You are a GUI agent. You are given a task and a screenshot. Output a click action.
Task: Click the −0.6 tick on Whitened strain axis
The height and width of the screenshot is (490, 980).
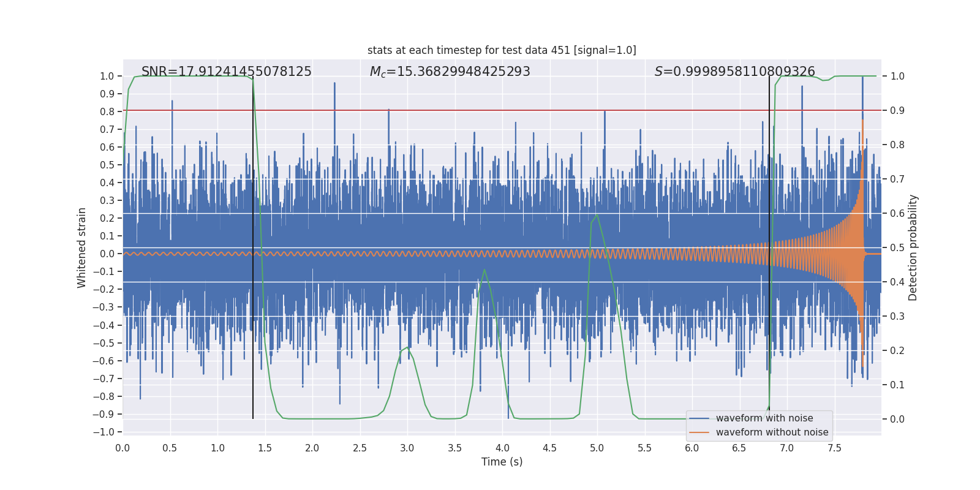(104, 361)
